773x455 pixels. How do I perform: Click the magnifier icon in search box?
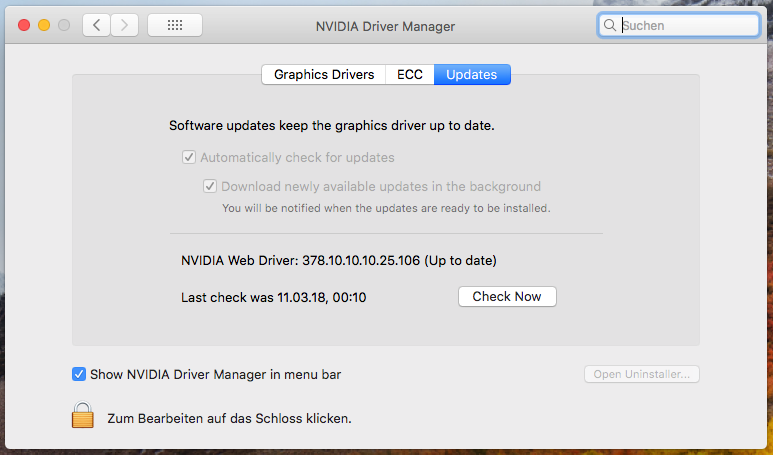610,26
